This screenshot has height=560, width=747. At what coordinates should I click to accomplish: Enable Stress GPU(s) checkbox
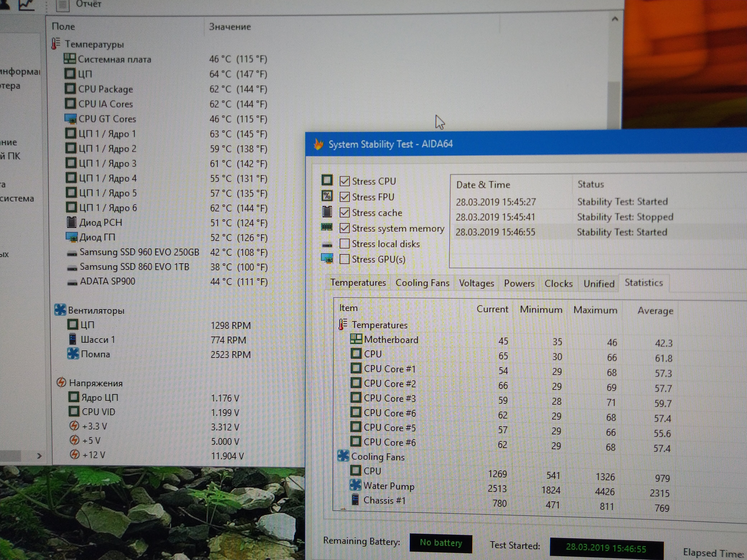point(344,259)
